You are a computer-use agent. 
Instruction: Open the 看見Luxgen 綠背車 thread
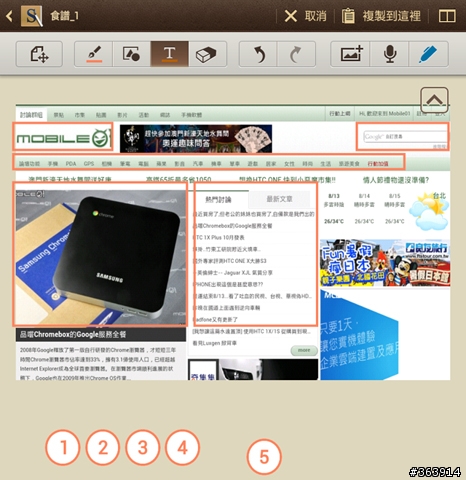[x=215, y=343]
